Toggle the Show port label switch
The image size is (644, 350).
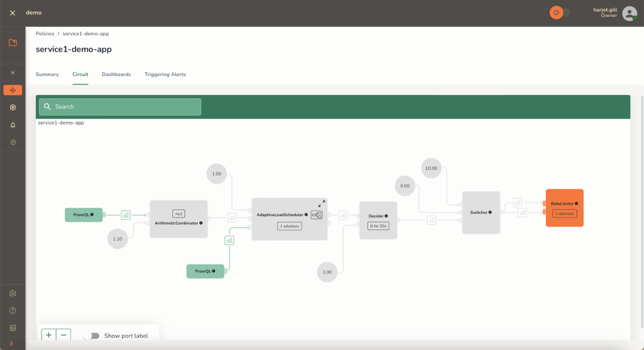pyautogui.click(x=92, y=336)
